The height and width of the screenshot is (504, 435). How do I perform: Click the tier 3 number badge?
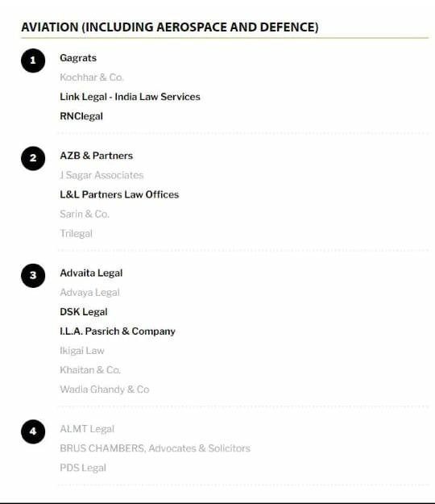pyautogui.click(x=33, y=276)
